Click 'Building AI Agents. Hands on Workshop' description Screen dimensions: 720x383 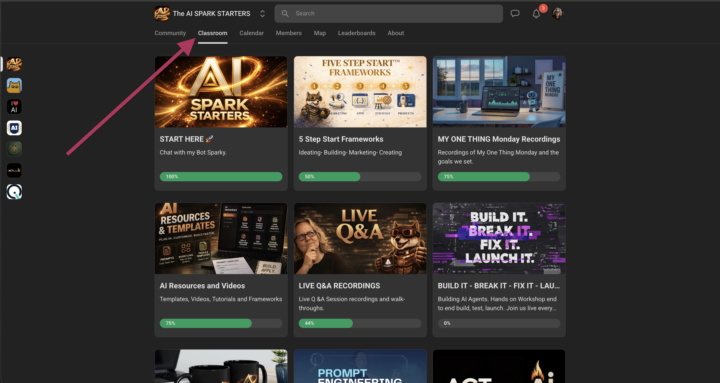(497, 304)
